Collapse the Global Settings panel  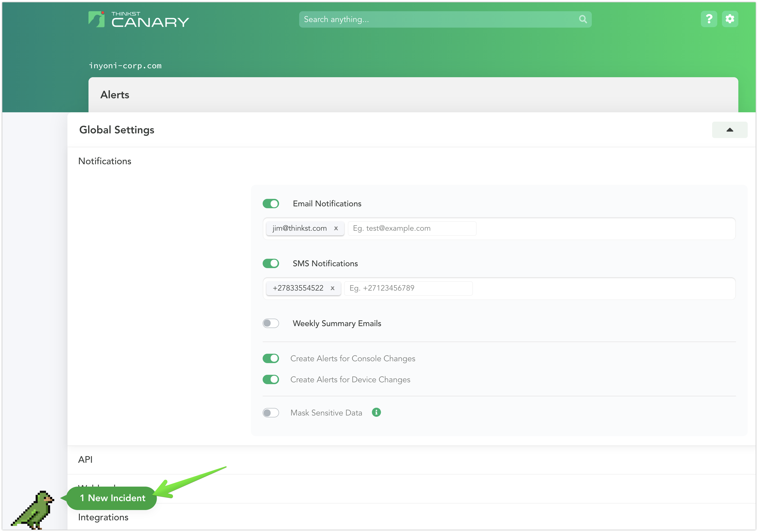pyautogui.click(x=730, y=130)
